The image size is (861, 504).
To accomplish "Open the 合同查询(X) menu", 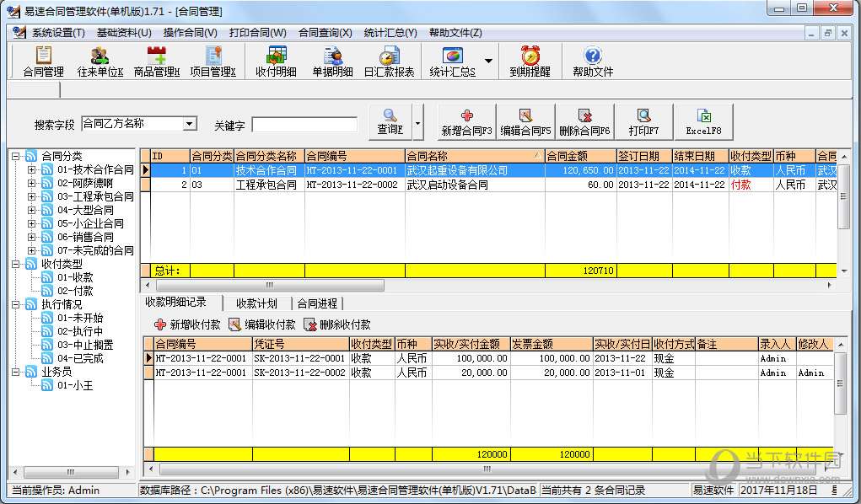I will coord(325,33).
